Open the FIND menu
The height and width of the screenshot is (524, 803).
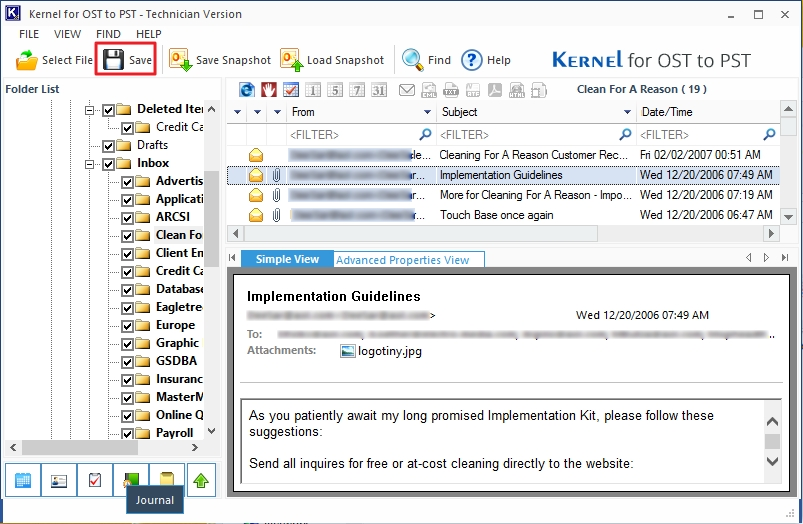(108, 34)
